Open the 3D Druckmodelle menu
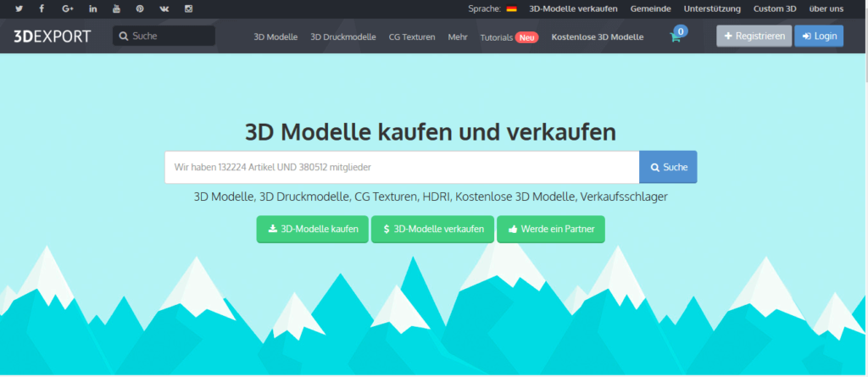This screenshot has width=868, height=377. tap(343, 37)
